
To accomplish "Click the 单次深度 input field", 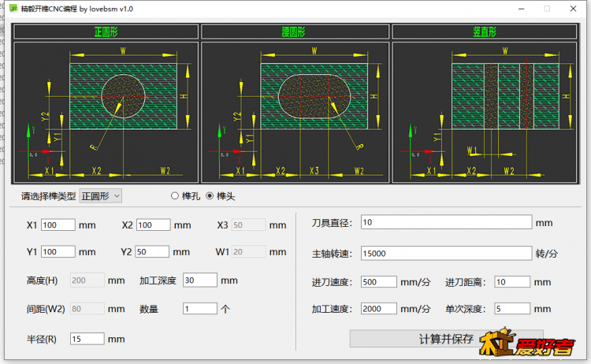I will [512, 309].
